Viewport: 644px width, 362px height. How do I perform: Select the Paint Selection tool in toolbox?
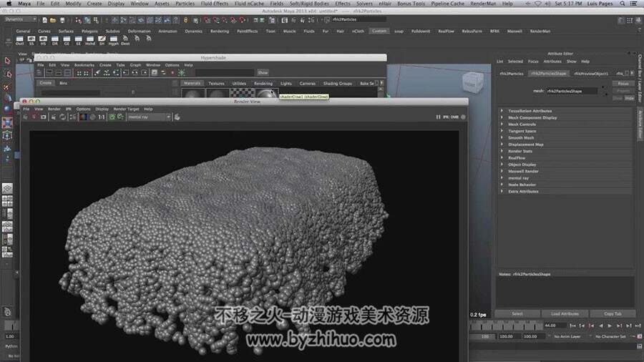pos(7,87)
